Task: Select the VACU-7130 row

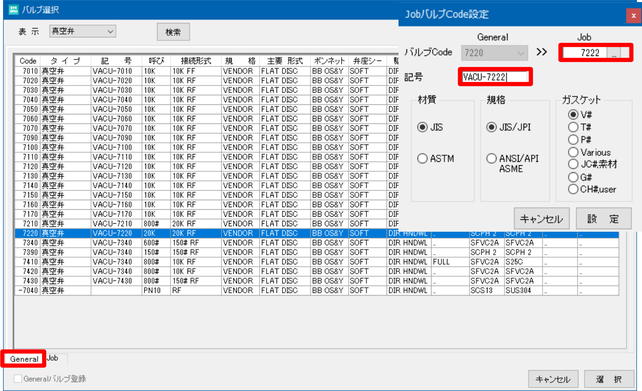Action: coord(206,176)
